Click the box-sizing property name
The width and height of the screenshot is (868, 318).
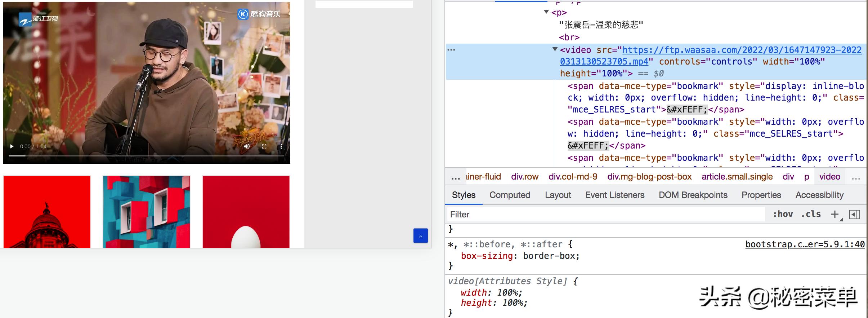coord(487,256)
